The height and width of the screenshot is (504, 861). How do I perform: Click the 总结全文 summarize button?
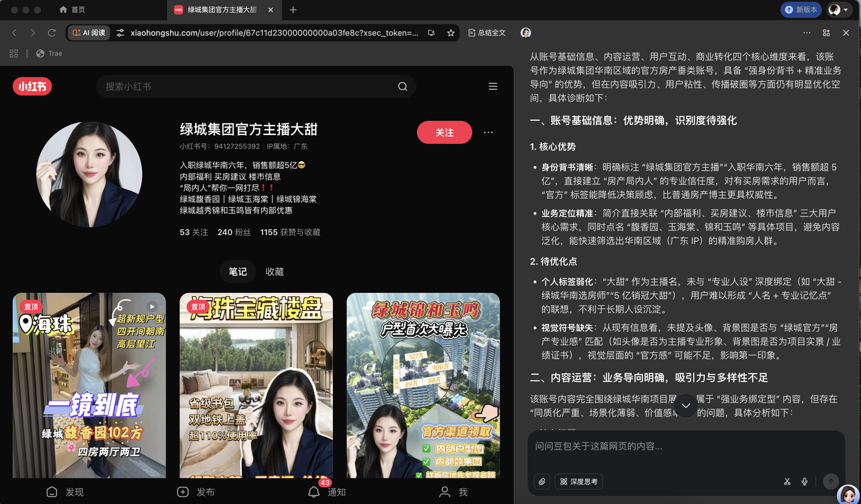pos(481,32)
